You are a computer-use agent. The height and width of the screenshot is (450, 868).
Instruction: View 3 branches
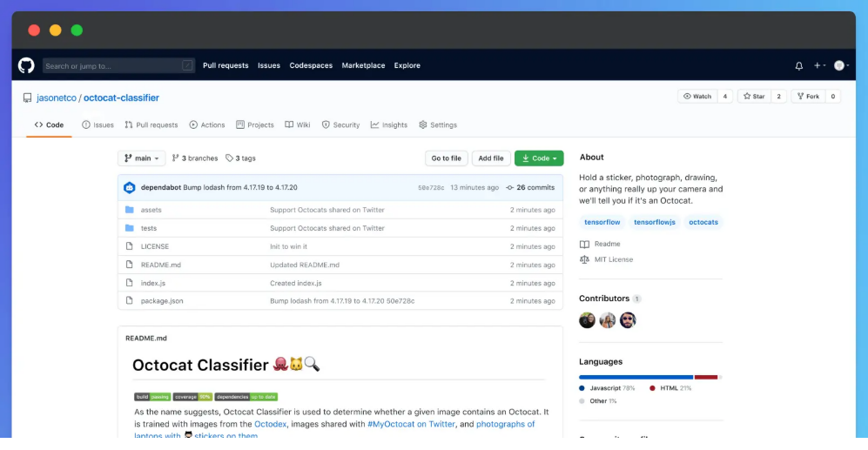[195, 158]
